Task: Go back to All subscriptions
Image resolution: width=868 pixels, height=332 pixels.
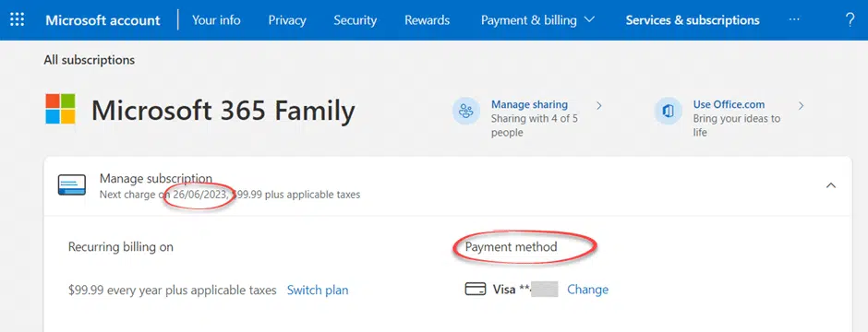Action: [x=90, y=60]
